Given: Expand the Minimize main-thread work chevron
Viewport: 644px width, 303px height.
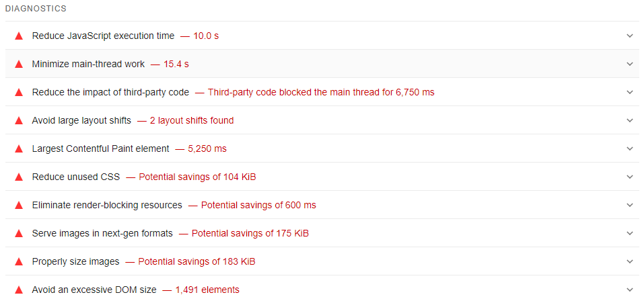Looking at the screenshot, I should pos(630,64).
